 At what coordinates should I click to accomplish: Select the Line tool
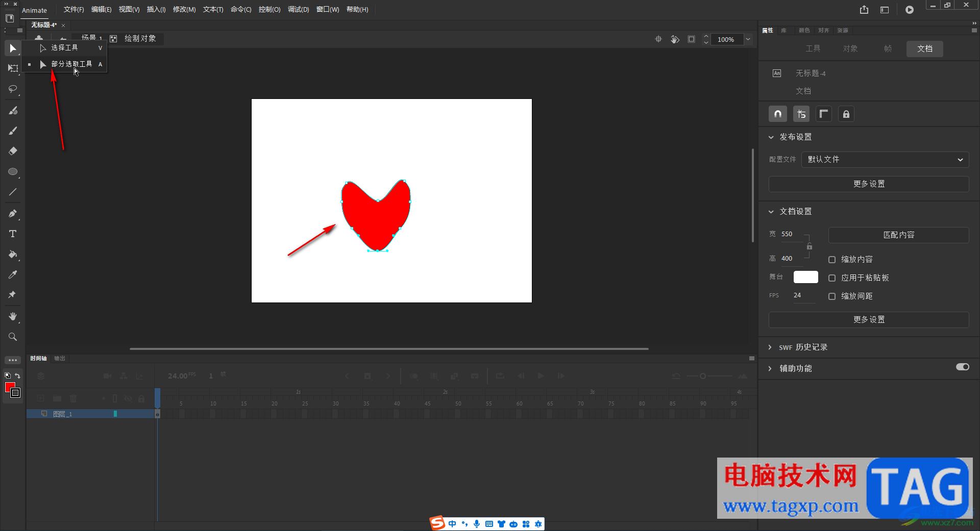(13, 192)
